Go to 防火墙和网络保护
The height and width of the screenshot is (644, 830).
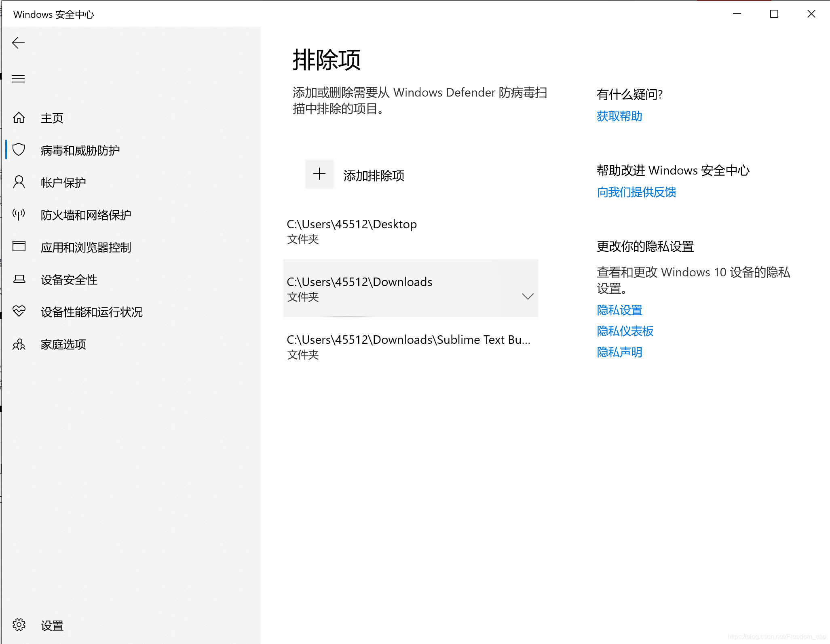pyautogui.click(x=131, y=215)
